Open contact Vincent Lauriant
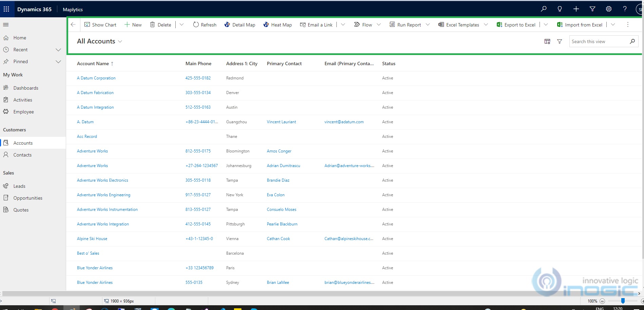644x310 pixels. click(281, 122)
